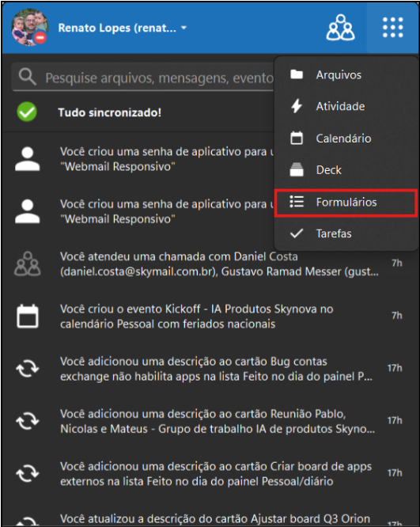The height and width of the screenshot is (527, 420).
Task: Click the Deck stack icon
Action: (x=297, y=169)
